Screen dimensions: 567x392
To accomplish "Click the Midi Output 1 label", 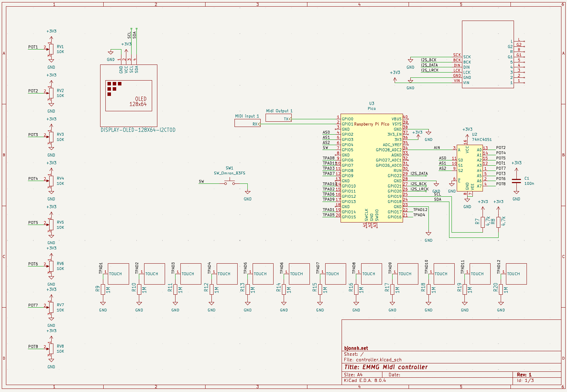I will click(278, 111).
